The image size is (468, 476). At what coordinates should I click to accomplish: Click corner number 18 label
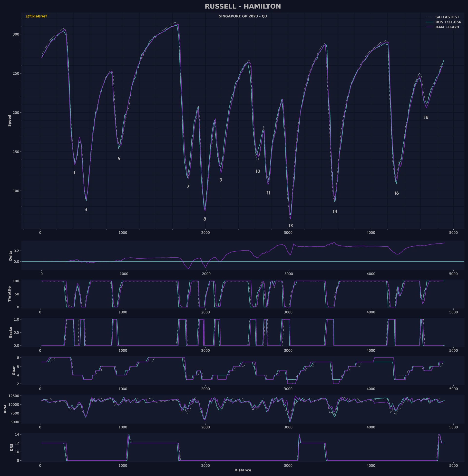[426, 118]
